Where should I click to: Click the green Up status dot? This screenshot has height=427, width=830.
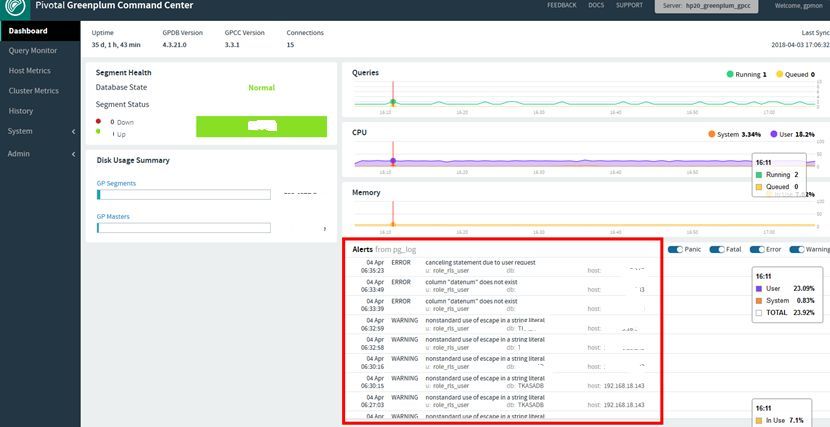pyautogui.click(x=98, y=131)
